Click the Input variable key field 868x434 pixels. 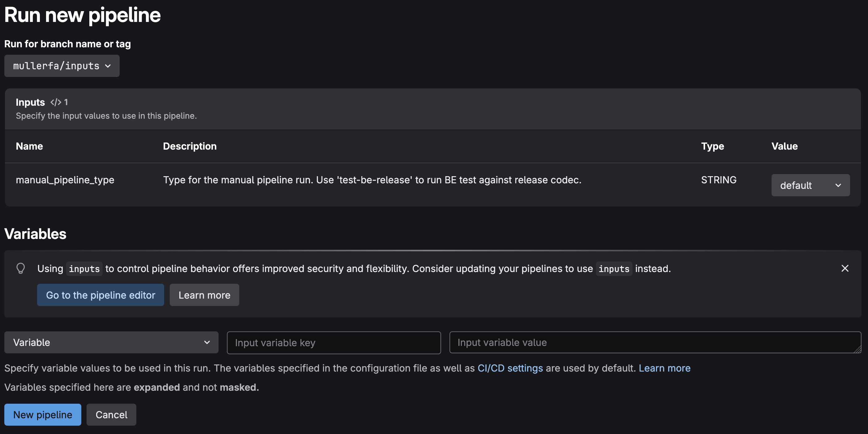point(334,343)
